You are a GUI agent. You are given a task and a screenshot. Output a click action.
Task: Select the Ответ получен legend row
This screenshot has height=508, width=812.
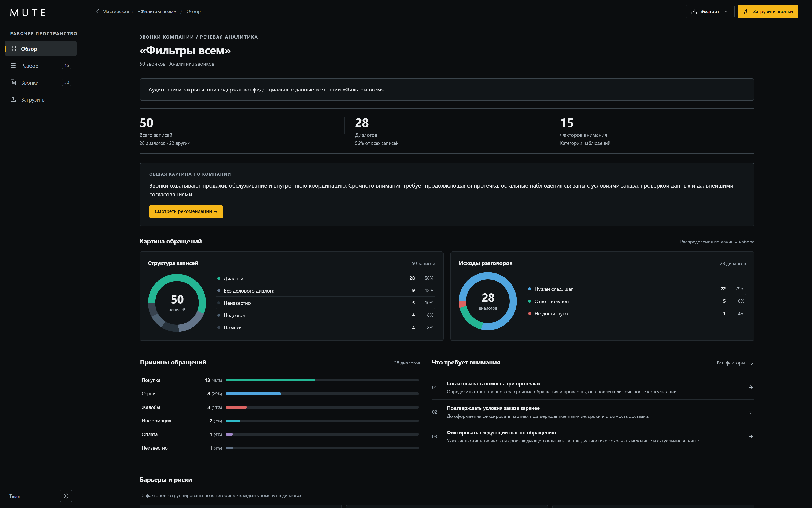point(636,301)
